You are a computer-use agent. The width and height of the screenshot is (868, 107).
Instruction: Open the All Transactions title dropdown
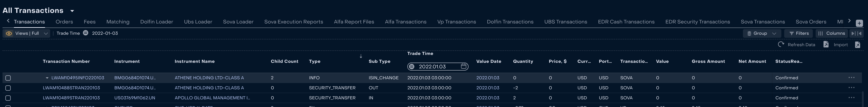72,11
